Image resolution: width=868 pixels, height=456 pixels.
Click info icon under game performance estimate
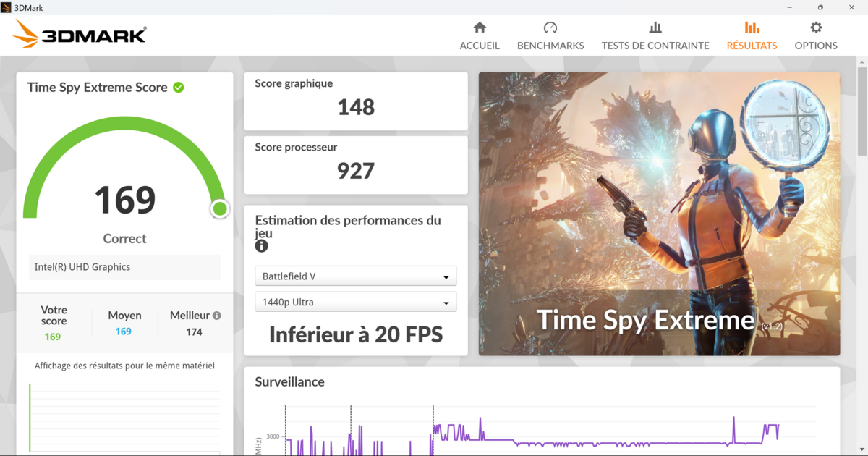pos(262,246)
